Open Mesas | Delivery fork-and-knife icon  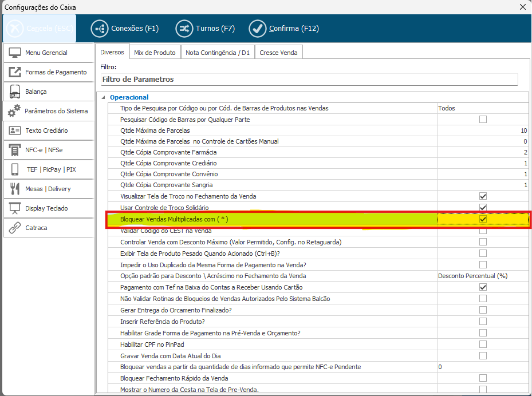(x=15, y=189)
